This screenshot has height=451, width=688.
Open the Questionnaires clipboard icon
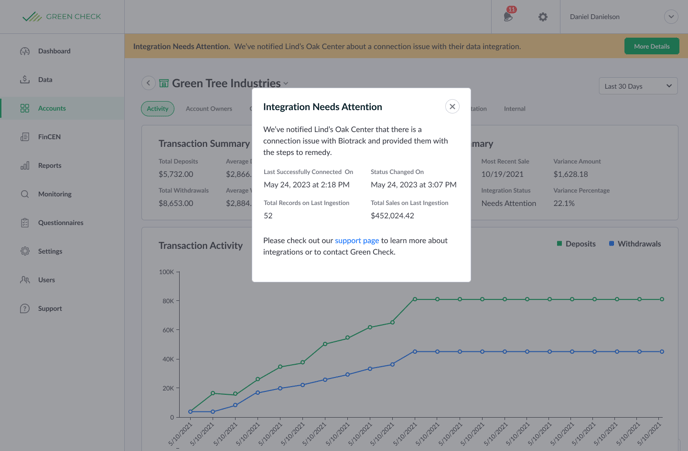coord(25,222)
